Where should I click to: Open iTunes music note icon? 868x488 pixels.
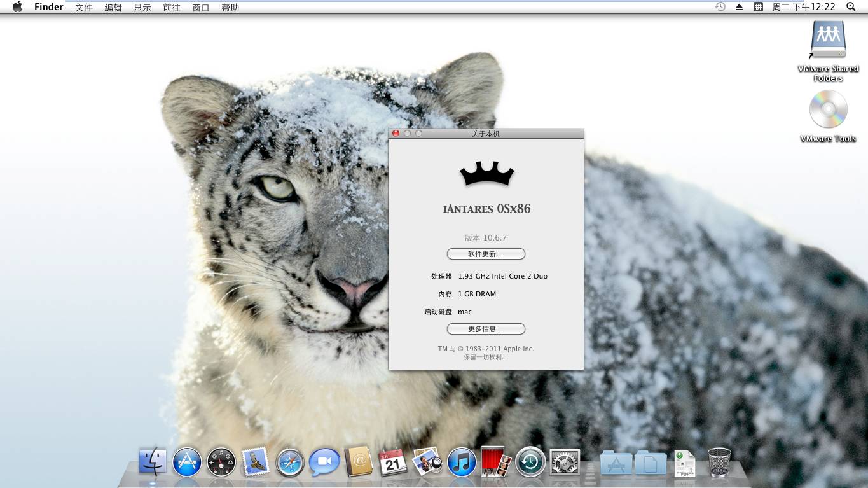coord(462,462)
